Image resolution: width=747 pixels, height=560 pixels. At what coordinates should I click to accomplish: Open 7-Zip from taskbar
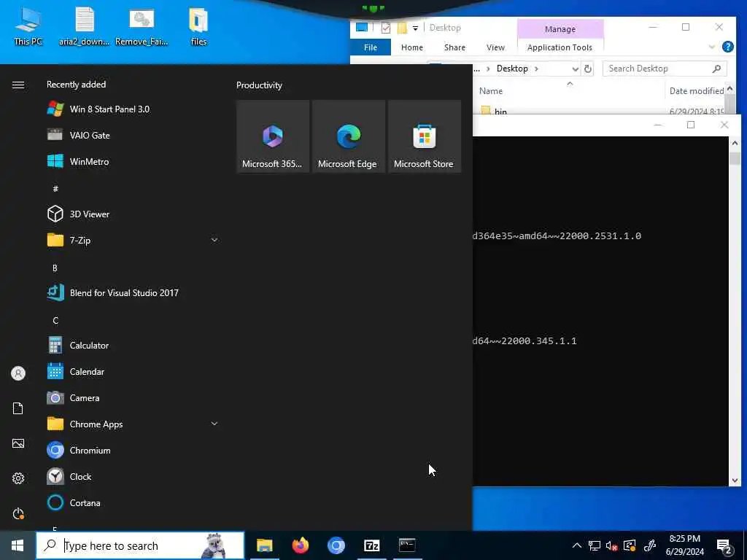[x=371, y=545]
